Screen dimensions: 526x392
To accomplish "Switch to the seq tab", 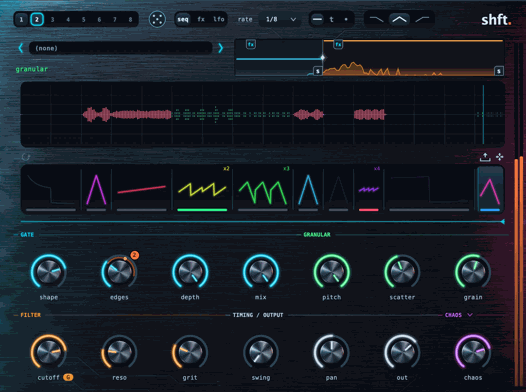I will point(183,19).
